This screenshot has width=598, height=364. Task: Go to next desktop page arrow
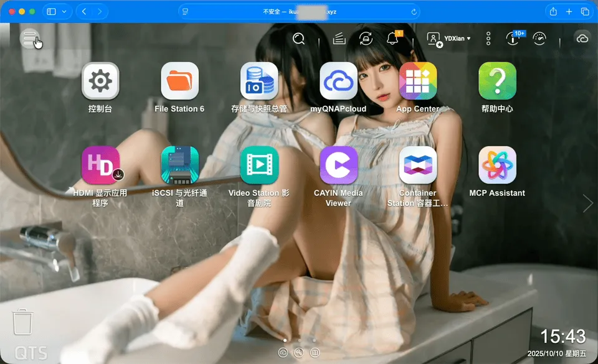point(587,203)
